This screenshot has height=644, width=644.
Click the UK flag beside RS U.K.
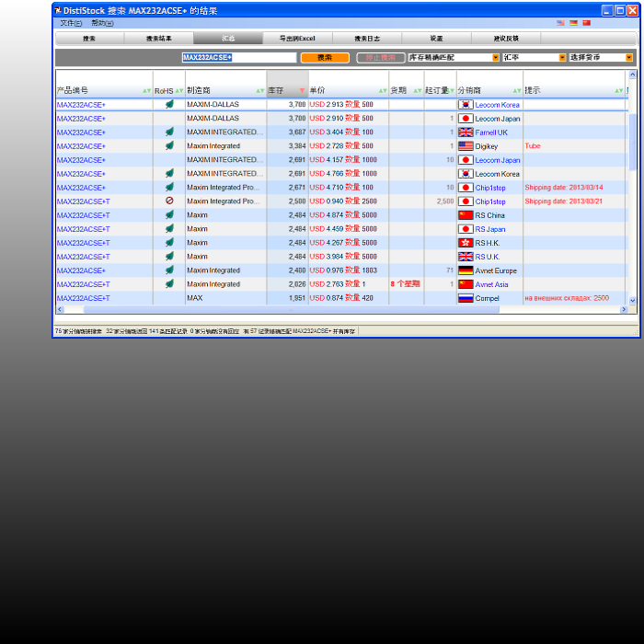[x=466, y=257]
